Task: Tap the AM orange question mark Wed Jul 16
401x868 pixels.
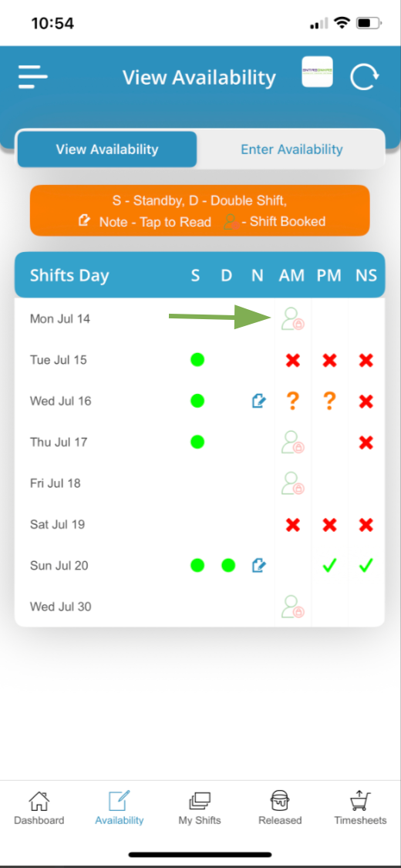Action: pos(293,401)
